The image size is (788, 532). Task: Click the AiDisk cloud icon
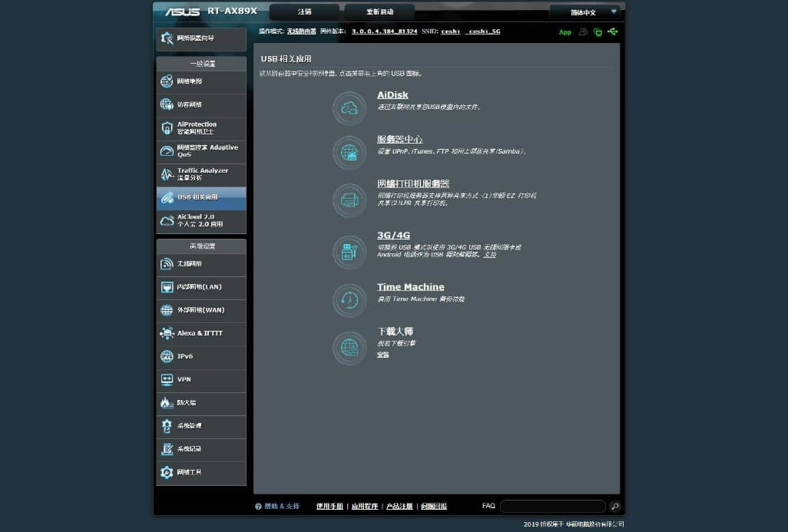[349, 108]
